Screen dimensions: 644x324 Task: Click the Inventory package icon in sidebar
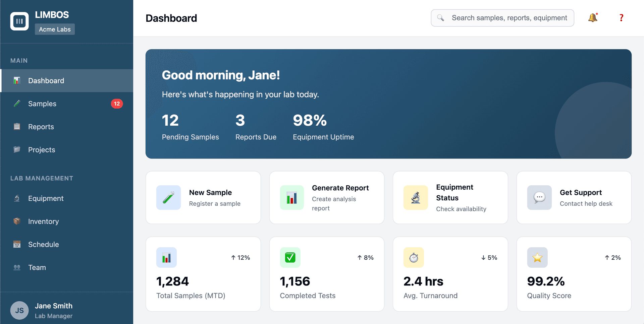point(17,221)
